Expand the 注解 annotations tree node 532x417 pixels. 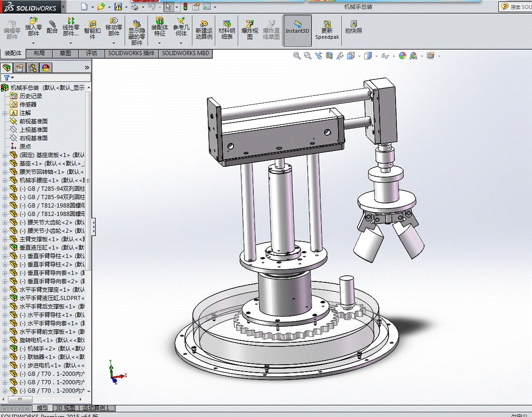(x=5, y=113)
